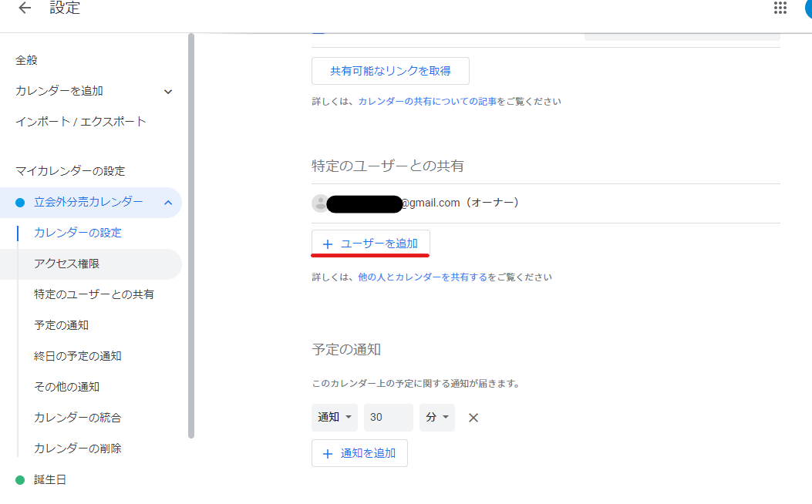This screenshot has width=812, height=504.
Task: Click the left sidebar scrollbar
Action: (191, 231)
